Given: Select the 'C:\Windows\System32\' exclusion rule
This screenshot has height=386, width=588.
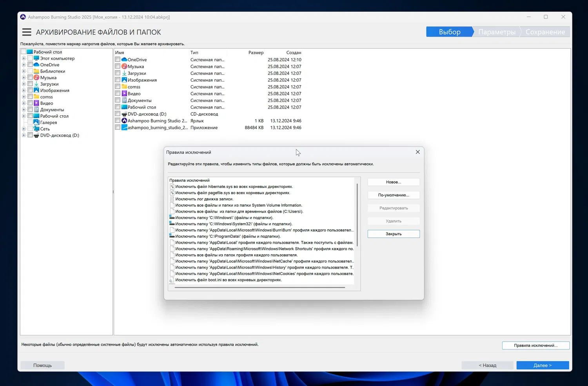Looking at the screenshot, I should (x=234, y=224).
